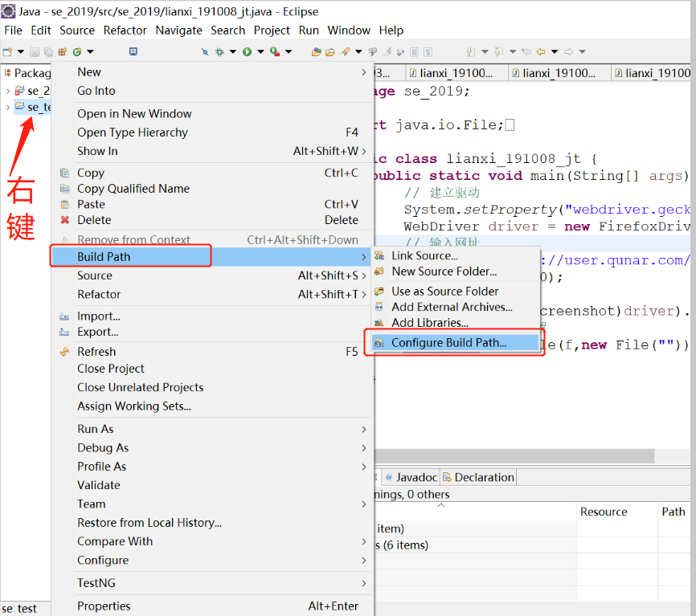Click the yellow Back navigation arrow
This screenshot has width=696, height=616.
(x=541, y=52)
